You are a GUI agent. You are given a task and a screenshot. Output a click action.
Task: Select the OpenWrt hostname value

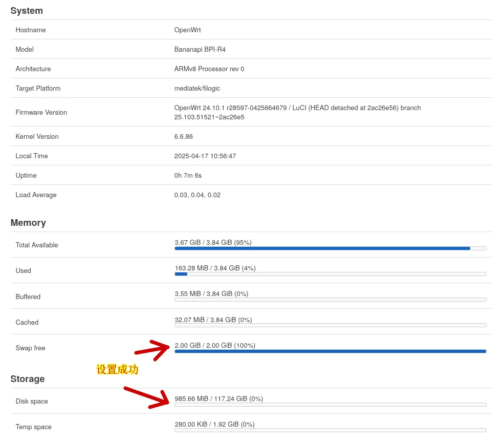[x=187, y=30]
